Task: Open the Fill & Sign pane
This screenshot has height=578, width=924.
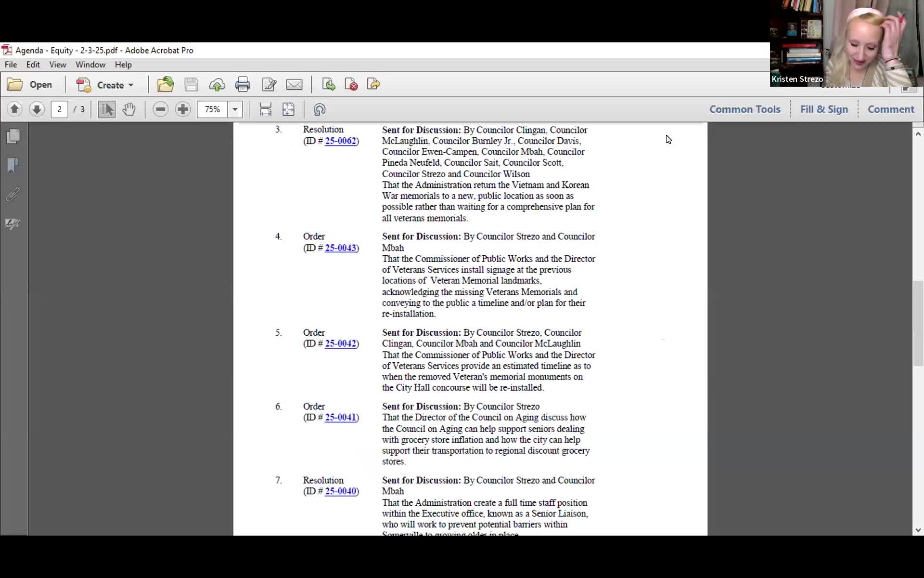Action: click(824, 109)
